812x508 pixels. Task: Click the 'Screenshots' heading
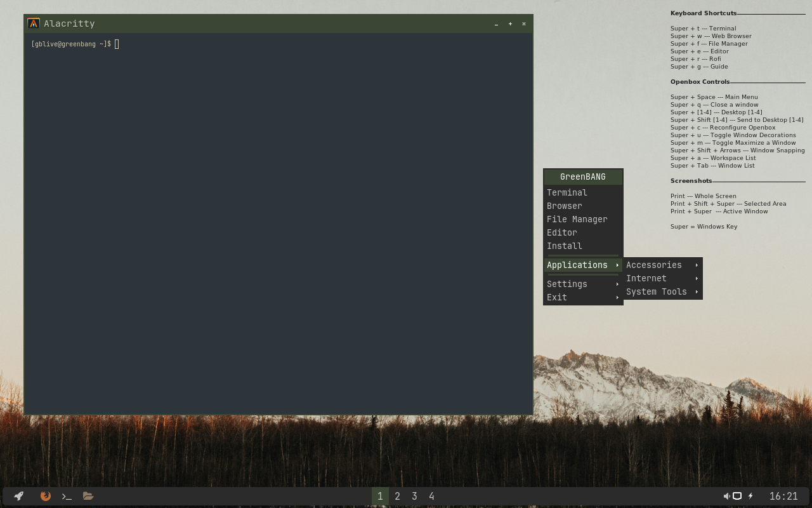[691, 181]
